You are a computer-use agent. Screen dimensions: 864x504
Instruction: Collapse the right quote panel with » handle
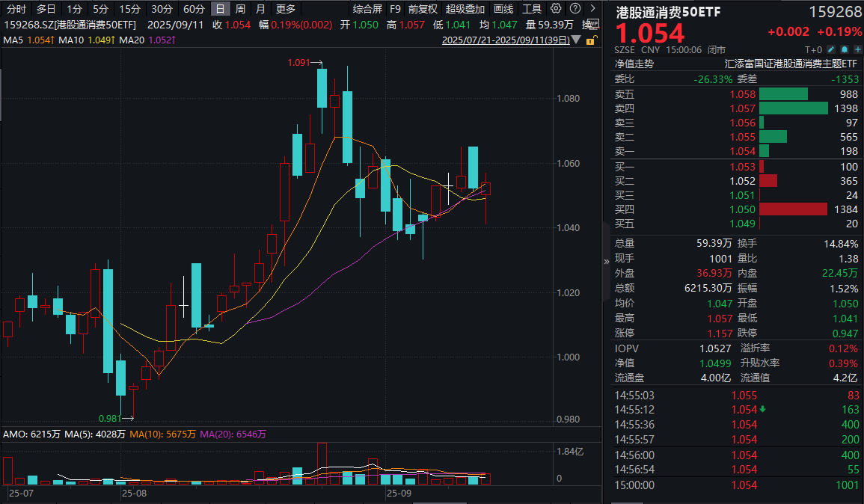607,262
